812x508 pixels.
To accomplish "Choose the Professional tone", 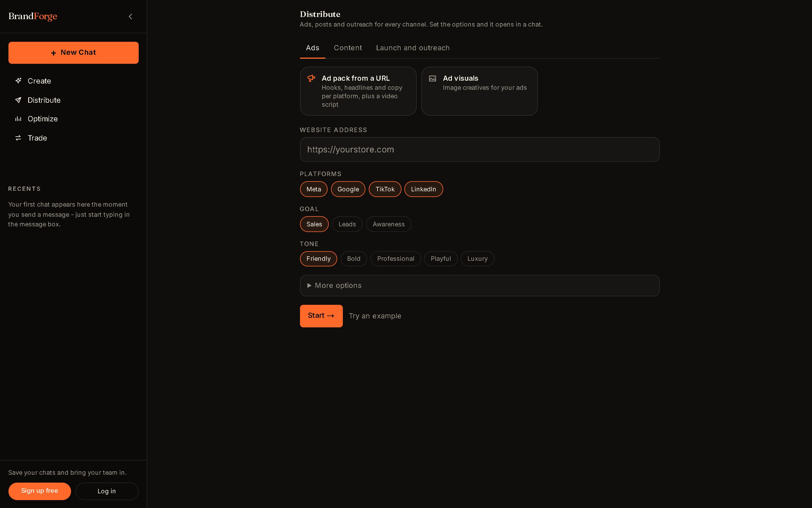I will click(396, 259).
